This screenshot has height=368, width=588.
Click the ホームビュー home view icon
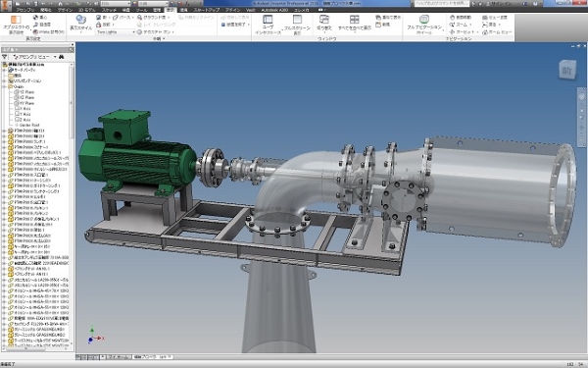(x=497, y=32)
